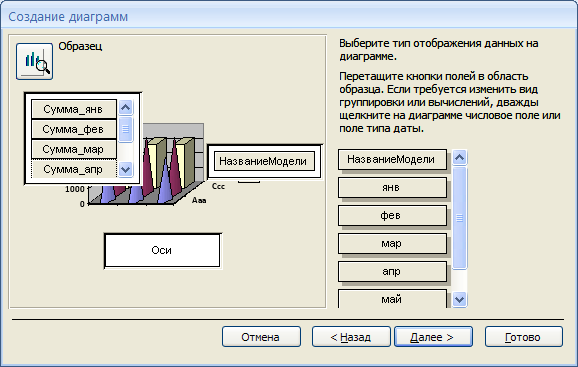Image resolution: width=578 pixels, height=367 pixels.
Task: Finish the wizard with Готово
Action: pyautogui.click(x=524, y=337)
